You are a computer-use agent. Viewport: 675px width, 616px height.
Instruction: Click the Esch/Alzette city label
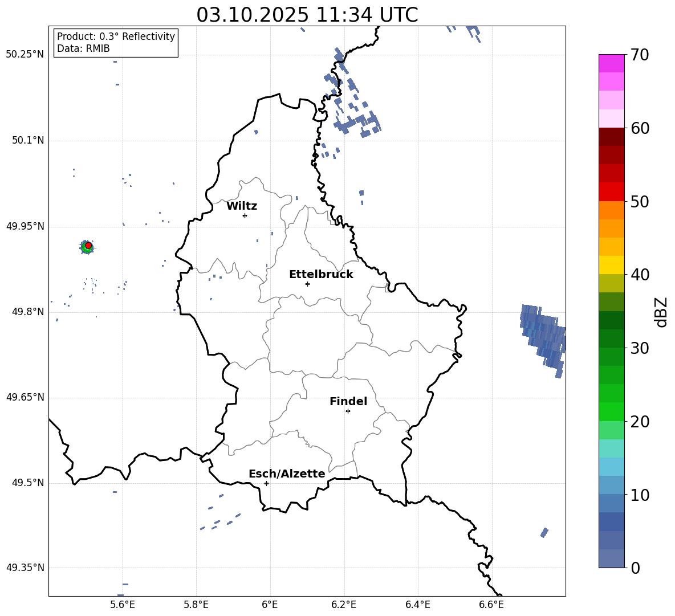287,474
